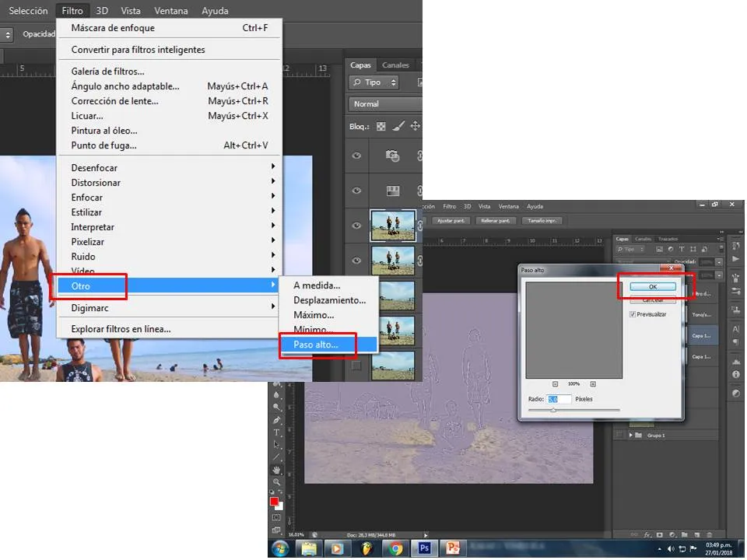This screenshot has height=560, width=747.
Task: Click lock position move icon
Action: pyautogui.click(x=416, y=126)
